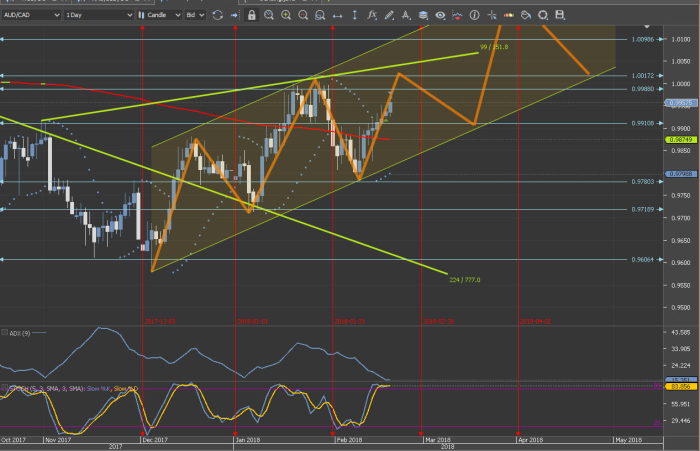Toggle the eye visibility icon in toolbar
The width and height of the screenshot is (700, 451).
tap(440, 15)
